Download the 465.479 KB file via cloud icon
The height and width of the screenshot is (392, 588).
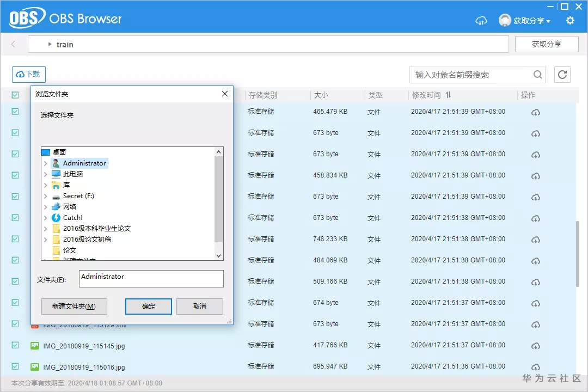[x=536, y=112]
